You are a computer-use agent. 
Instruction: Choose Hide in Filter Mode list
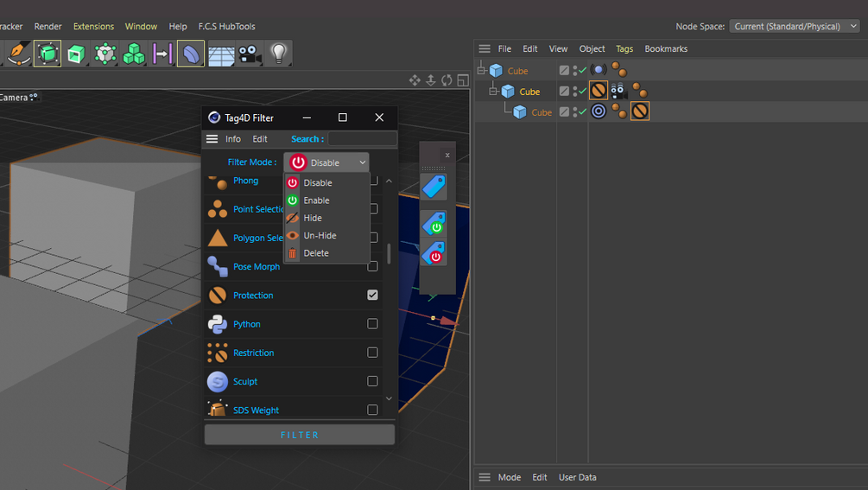[x=326, y=218]
